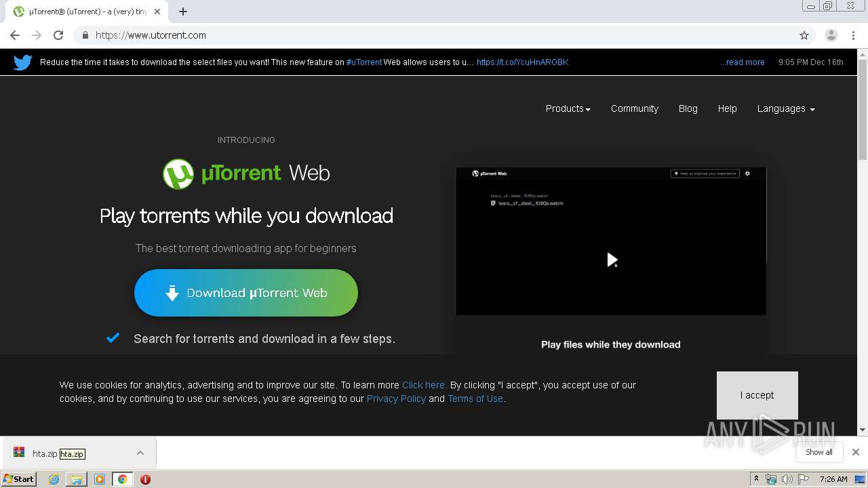
Task: Click the 'Play torrents while you download' heading
Action: click(x=246, y=216)
